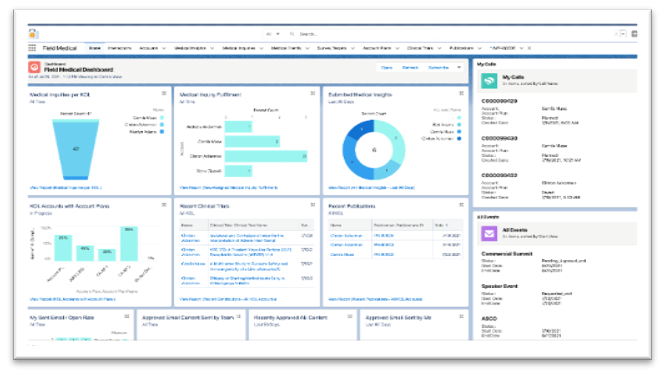
Task: Open View Report link under Recent Publications
Action: coord(375,299)
